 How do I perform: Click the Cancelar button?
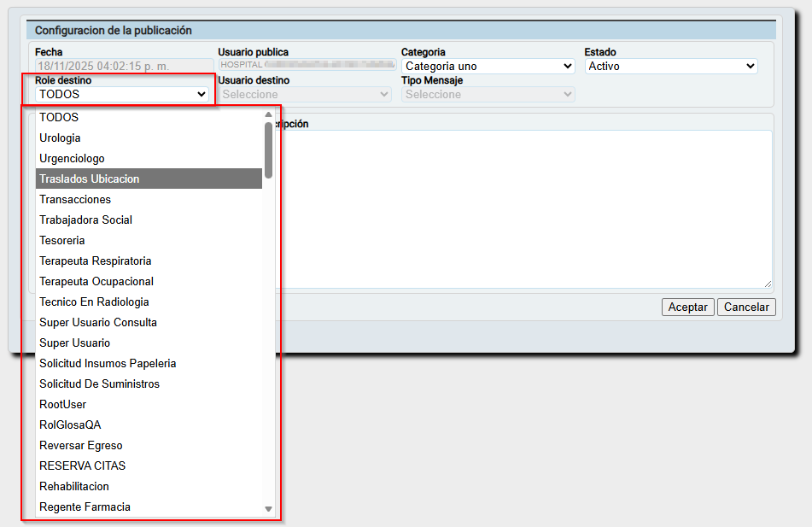[x=746, y=307]
